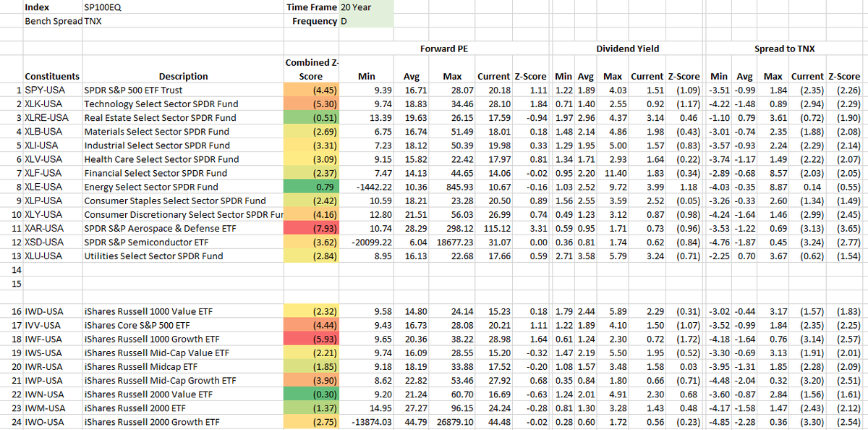Click the XLE-USA ticker cell
Image resolution: width=868 pixels, height=430 pixels.
[x=53, y=186]
